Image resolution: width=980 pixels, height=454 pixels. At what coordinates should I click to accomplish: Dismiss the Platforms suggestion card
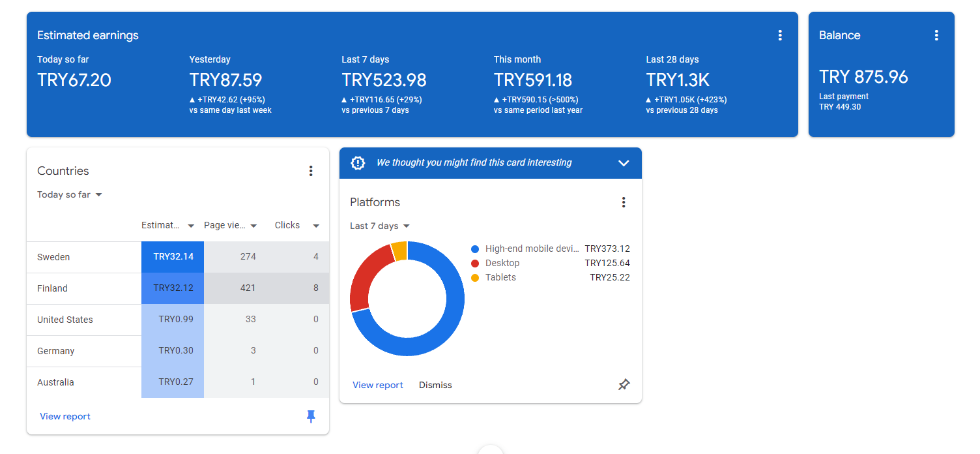point(435,385)
